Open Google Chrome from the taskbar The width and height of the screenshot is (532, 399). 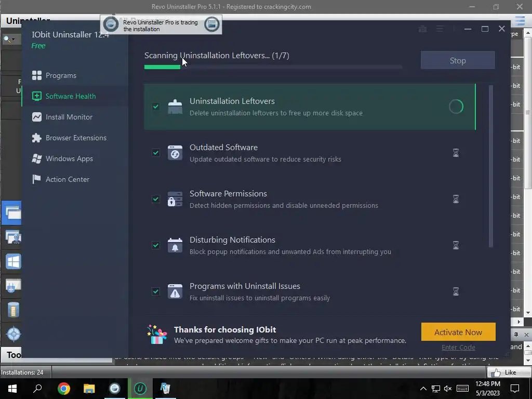coord(63,388)
